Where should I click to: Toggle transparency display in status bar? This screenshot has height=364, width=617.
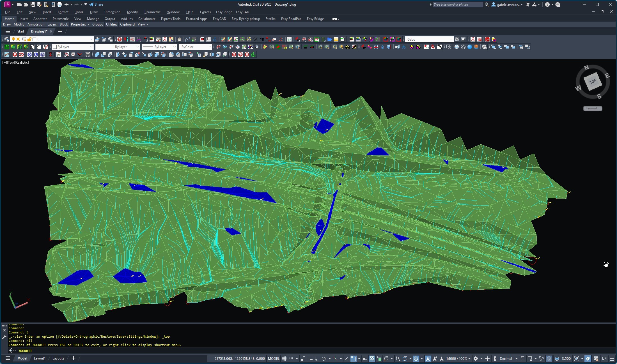372,358
